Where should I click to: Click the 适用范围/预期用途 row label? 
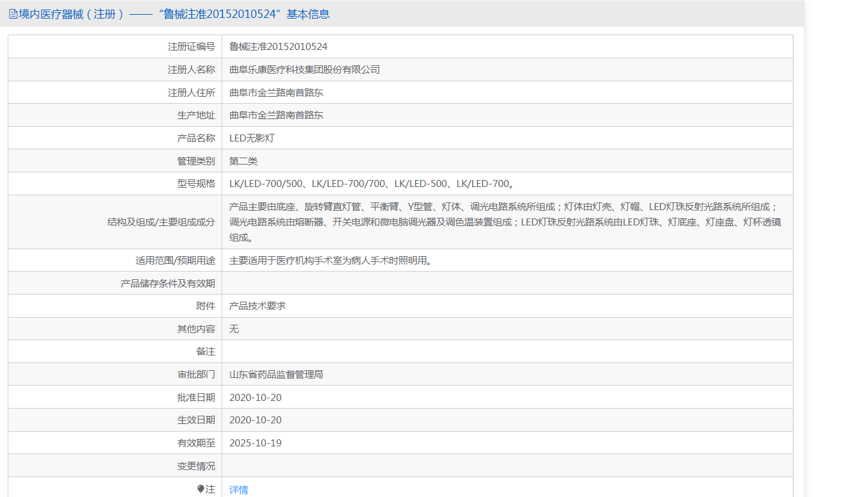pyautogui.click(x=176, y=261)
